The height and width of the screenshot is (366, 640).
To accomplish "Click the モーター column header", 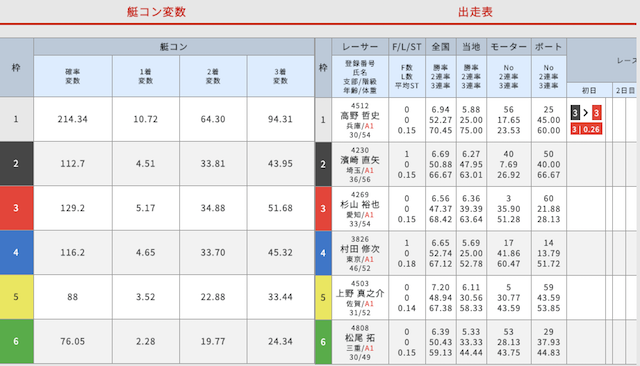I will pos(509,47).
